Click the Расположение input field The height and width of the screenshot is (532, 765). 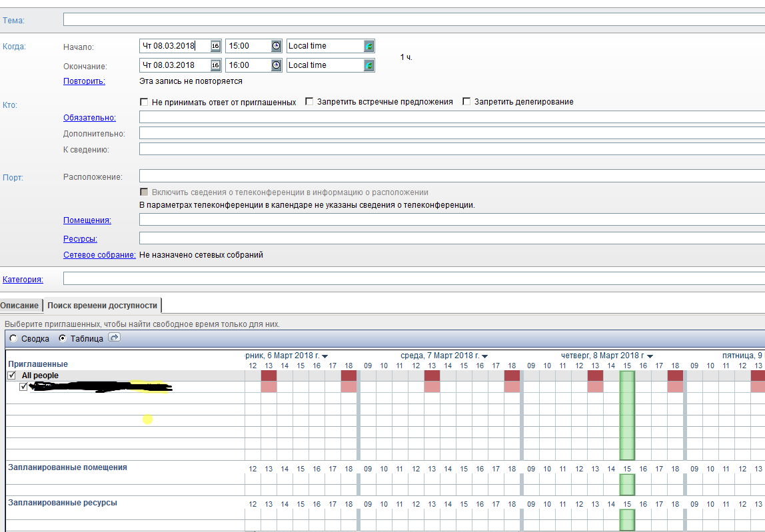click(452, 176)
